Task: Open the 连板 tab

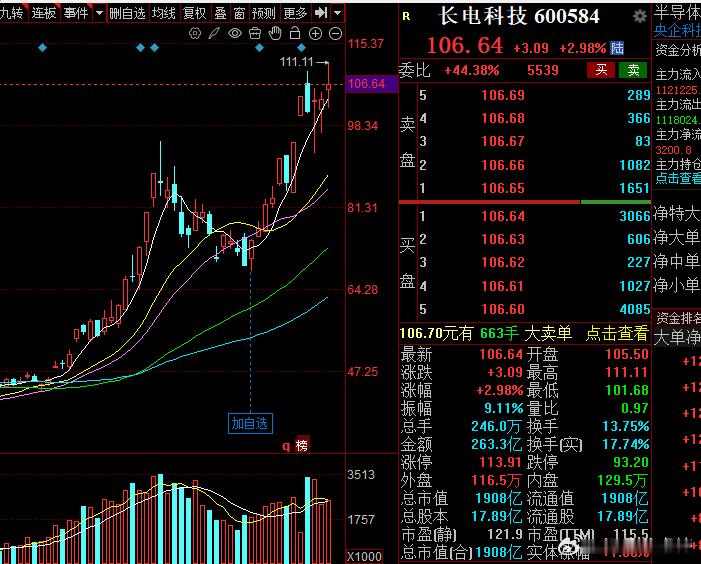Action: [x=43, y=13]
